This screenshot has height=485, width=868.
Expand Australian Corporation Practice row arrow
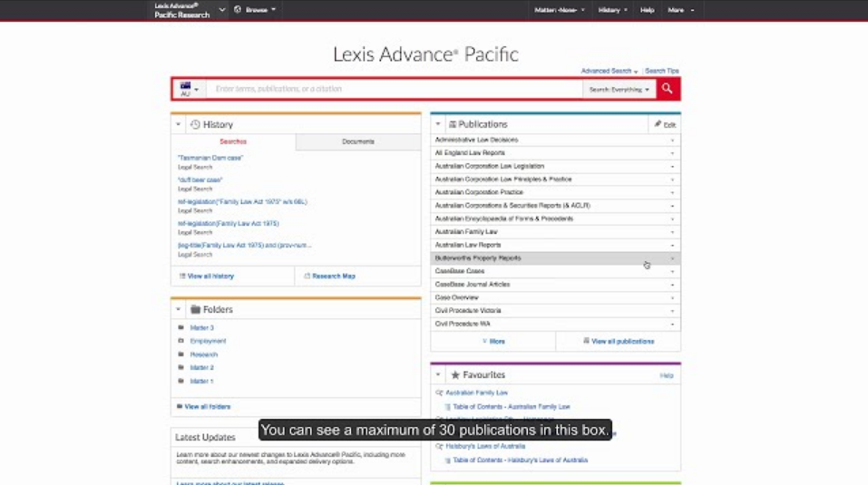[673, 192]
